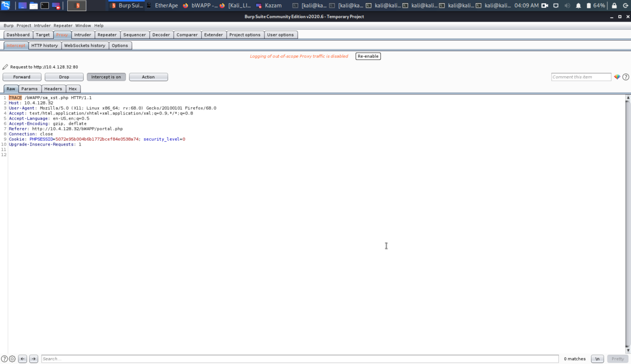The width and height of the screenshot is (631, 364).
Task: Open the Repeater menu in menu bar
Action: click(63, 25)
